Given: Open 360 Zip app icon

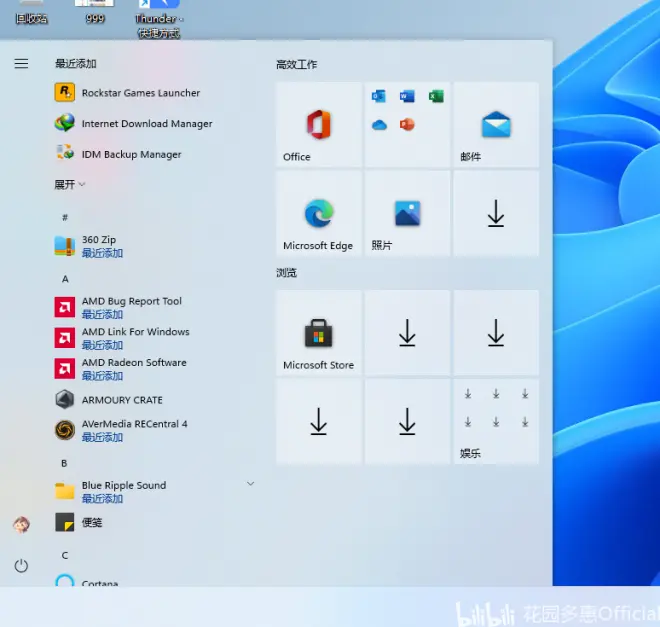Looking at the screenshot, I should (65, 246).
